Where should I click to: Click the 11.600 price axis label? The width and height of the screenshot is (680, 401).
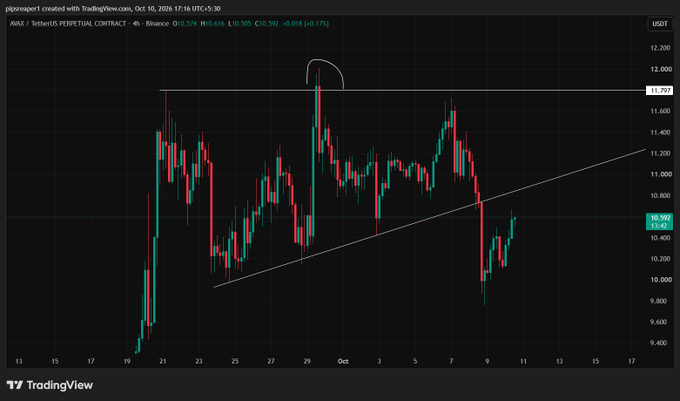(x=660, y=111)
